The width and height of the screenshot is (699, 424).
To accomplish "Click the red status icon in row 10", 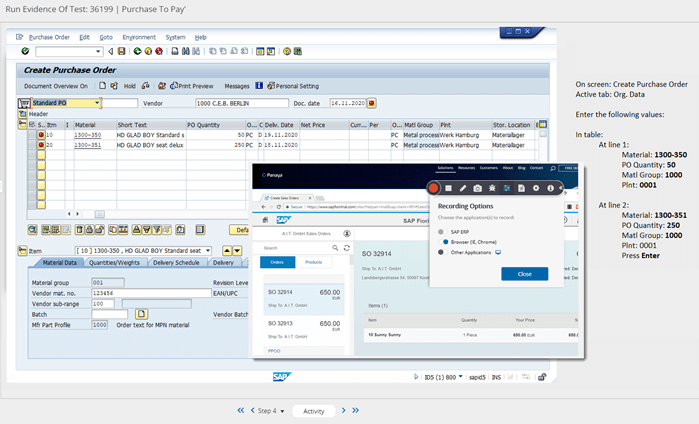I will (41, 135).
